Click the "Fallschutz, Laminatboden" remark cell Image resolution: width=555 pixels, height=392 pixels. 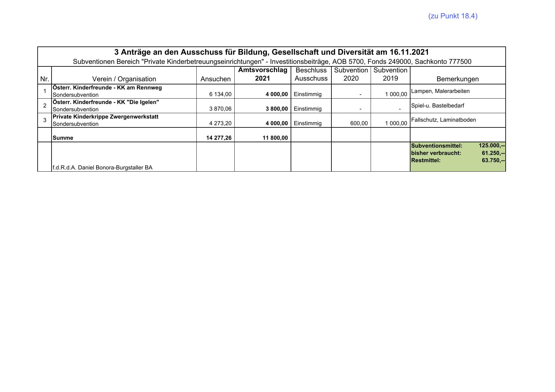coord(443,120)
